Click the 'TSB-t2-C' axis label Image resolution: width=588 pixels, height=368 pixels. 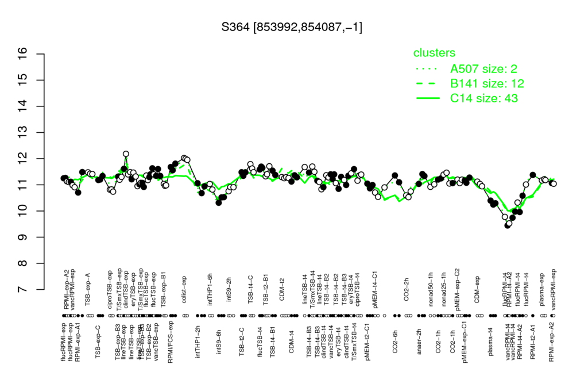pyautogui.click(x=242, y=342)
